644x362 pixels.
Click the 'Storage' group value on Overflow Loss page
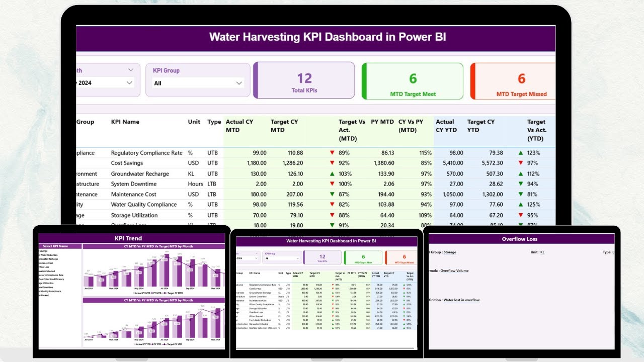pyautogui.click(x=450, y=252)
